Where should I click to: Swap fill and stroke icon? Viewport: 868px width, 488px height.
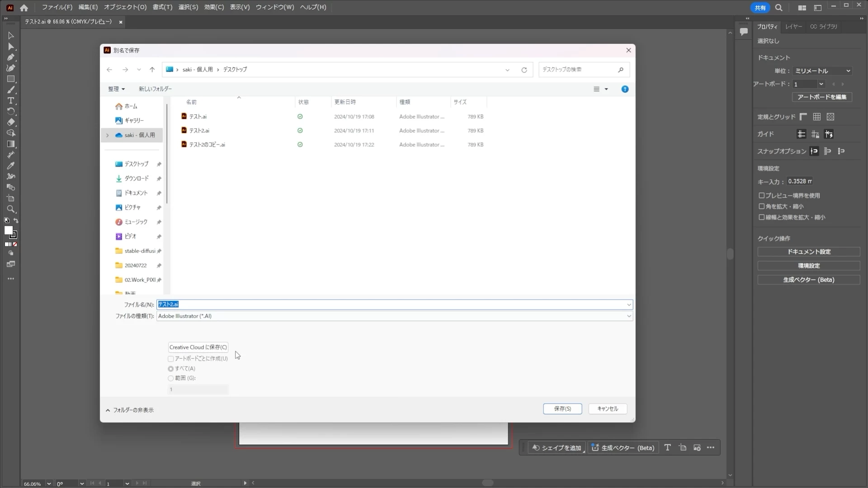point(16,221)
